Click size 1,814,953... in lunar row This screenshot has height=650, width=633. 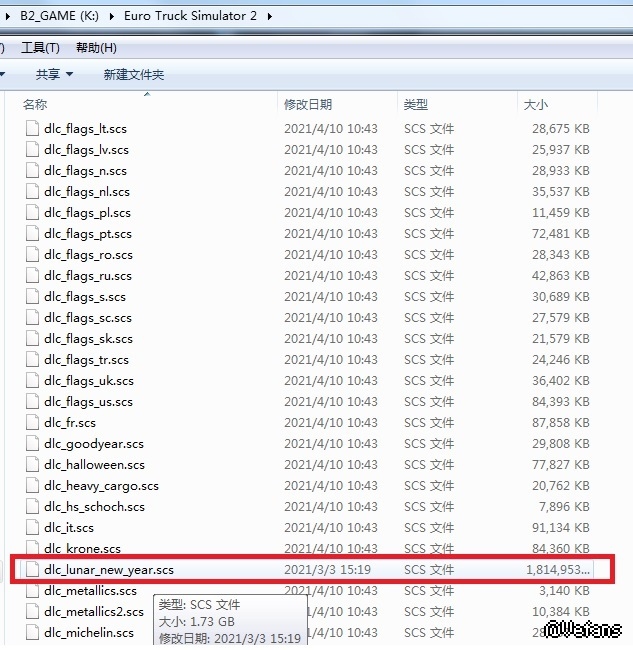558,570
